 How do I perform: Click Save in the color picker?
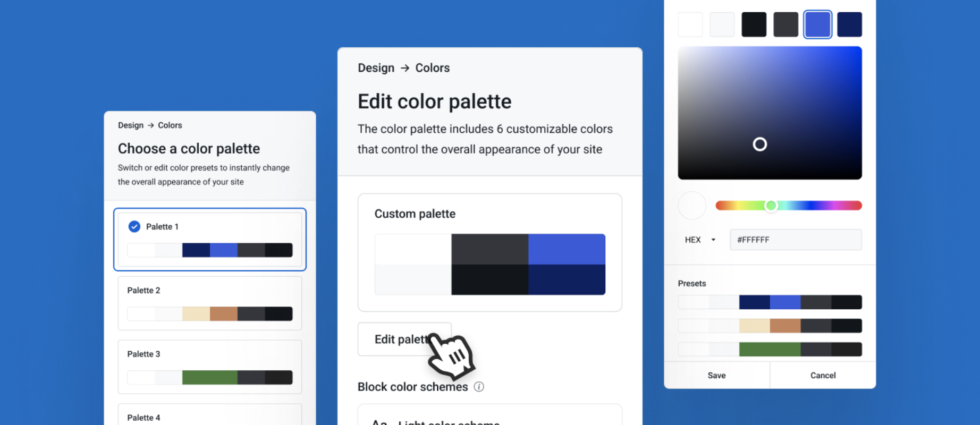pyautogui.click(x=716, y=375)
